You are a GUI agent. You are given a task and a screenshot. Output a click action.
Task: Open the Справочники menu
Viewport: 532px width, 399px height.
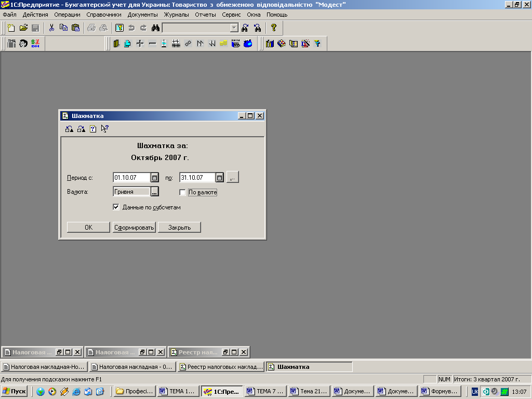[104, 15]
